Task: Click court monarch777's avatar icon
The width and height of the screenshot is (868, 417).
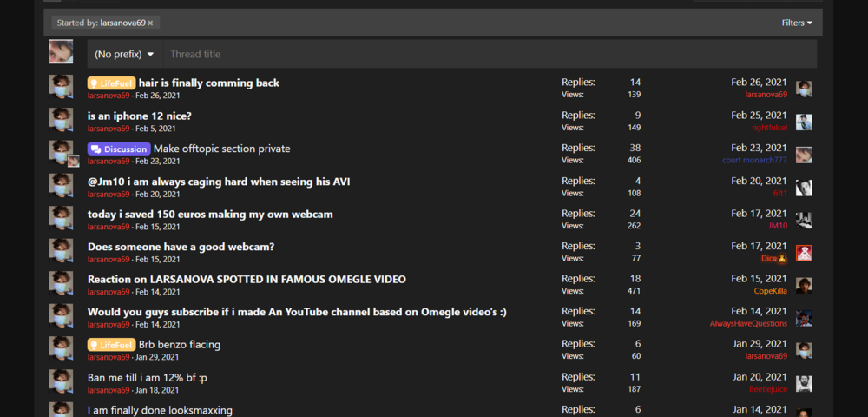Action: pyautogui.click(x=804, y=155)
